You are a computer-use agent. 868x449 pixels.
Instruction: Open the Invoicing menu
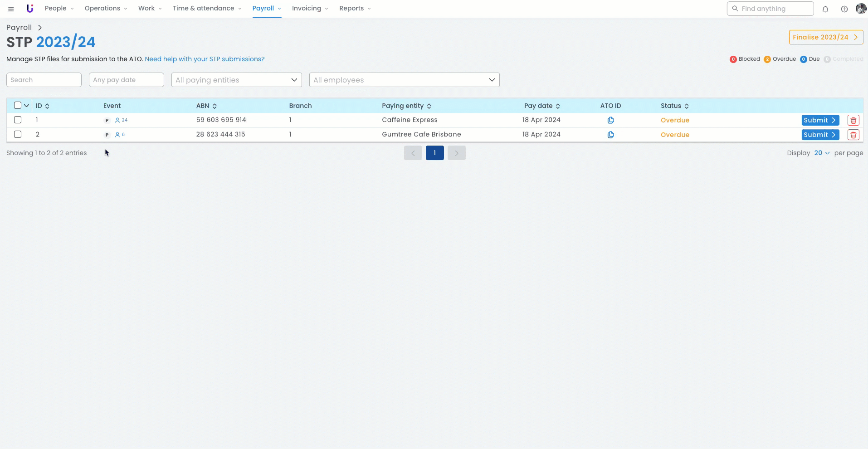point(310,8)
